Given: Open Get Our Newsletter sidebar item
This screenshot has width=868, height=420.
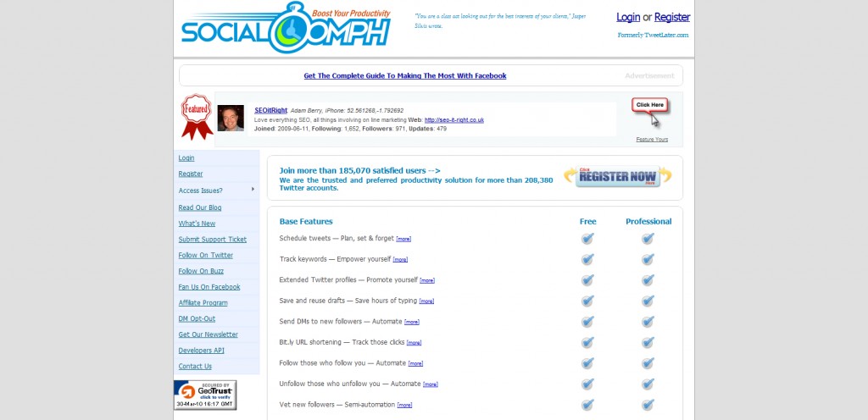Looking at the screenshot, I should (209, 334).
